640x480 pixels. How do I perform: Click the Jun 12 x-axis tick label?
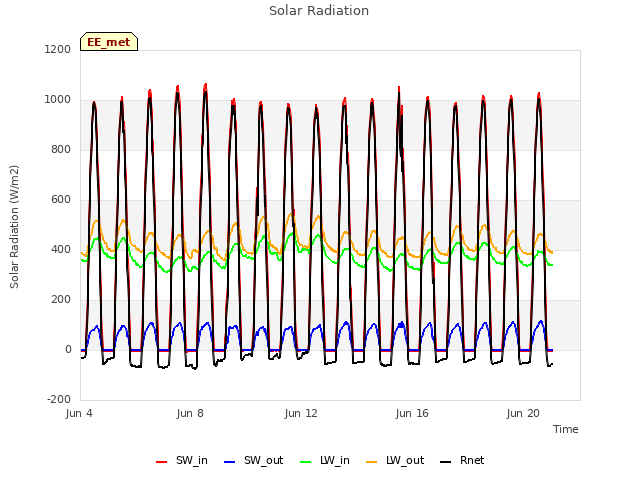pyautogui.click(x=301, y=413)
